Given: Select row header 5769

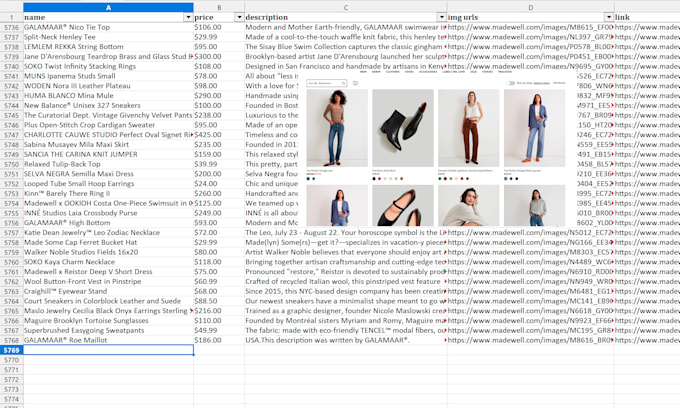Looking at the screenshot, I should (x=12, y=350).
